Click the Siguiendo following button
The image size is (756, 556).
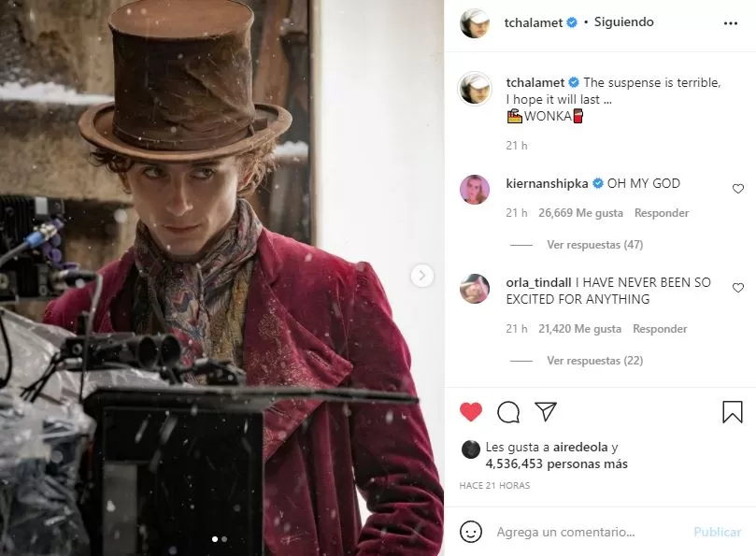coord(623,22)
